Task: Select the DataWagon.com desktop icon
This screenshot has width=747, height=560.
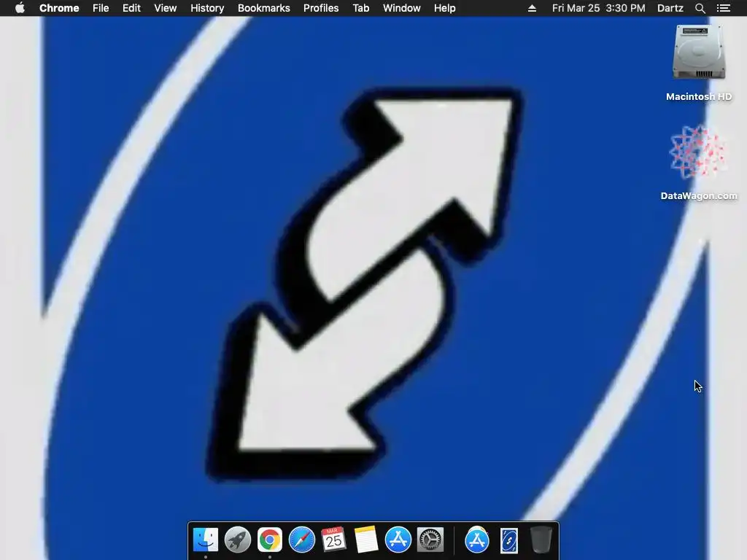Action: coord(699,152)
